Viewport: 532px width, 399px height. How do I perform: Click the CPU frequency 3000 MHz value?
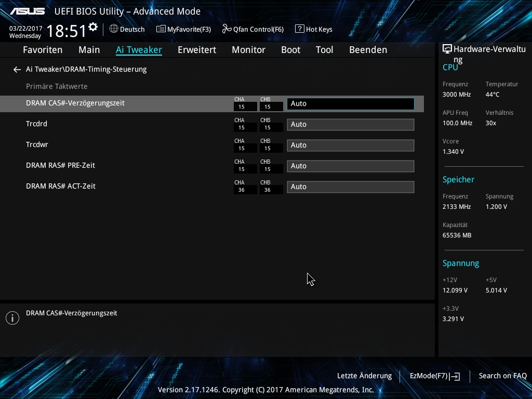coord(457,95)
